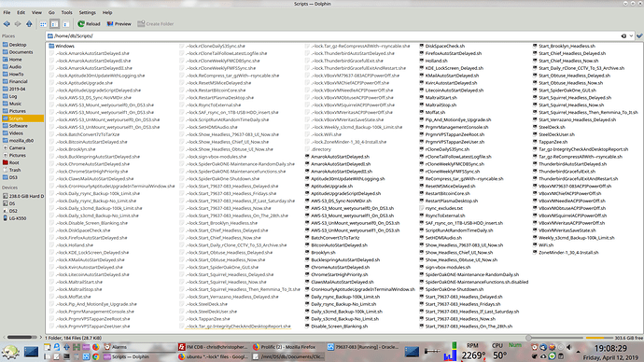Switch to Compact view mode
Viewport: 644px width, 362px height.
(x=54, y=24)
